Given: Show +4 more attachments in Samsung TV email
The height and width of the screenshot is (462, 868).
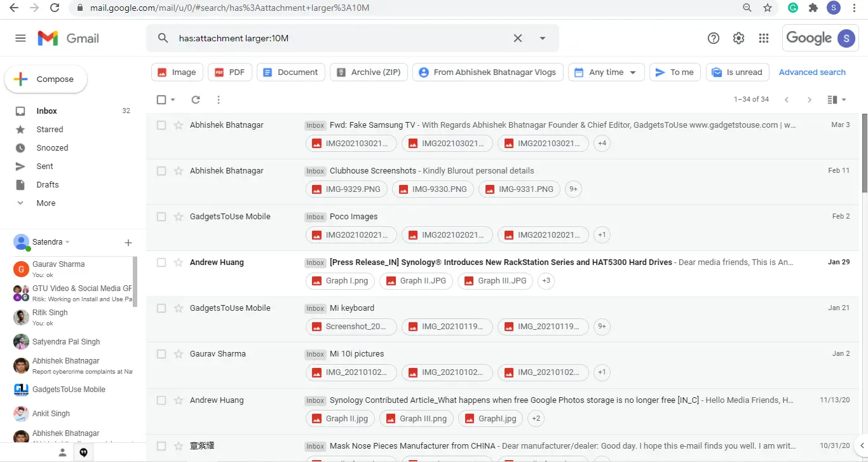Looking at the screenshot, I should [602, 143].
